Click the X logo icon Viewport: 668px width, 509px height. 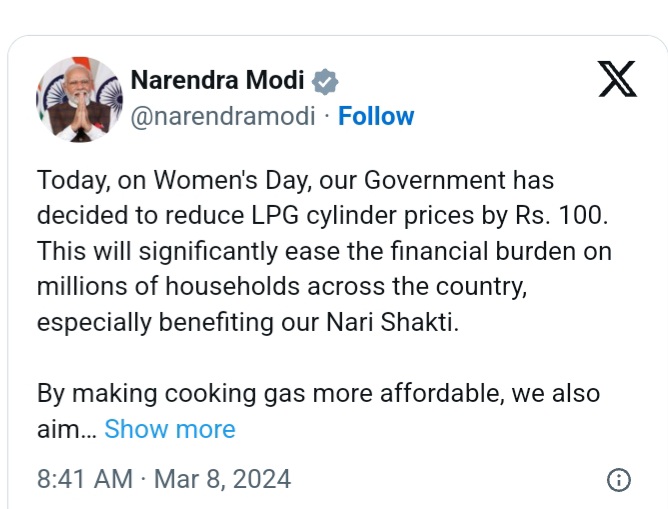coord(617,79)
